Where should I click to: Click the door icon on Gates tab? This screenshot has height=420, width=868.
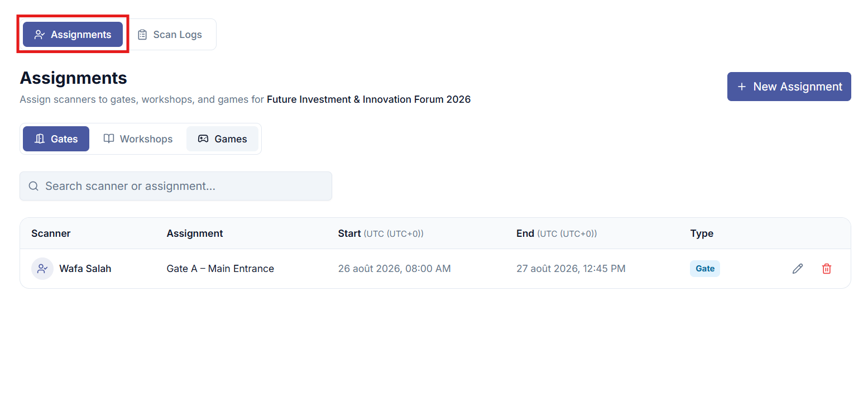coord(40,139)
